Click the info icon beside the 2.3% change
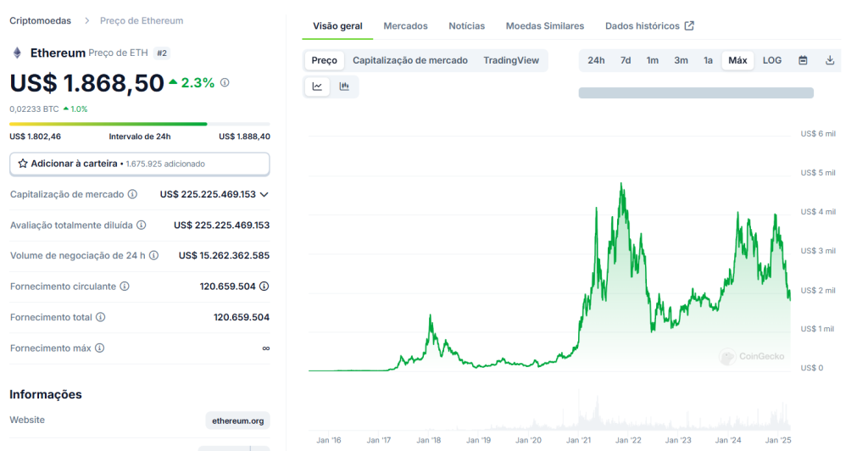The width and height of the screenshot is (868, 451). 225,82
